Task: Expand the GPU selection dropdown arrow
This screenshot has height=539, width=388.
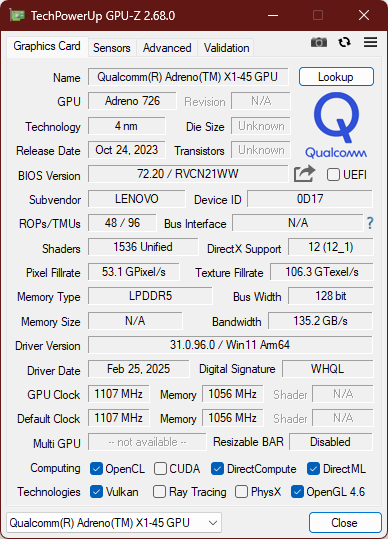Action: coord(213,523)
